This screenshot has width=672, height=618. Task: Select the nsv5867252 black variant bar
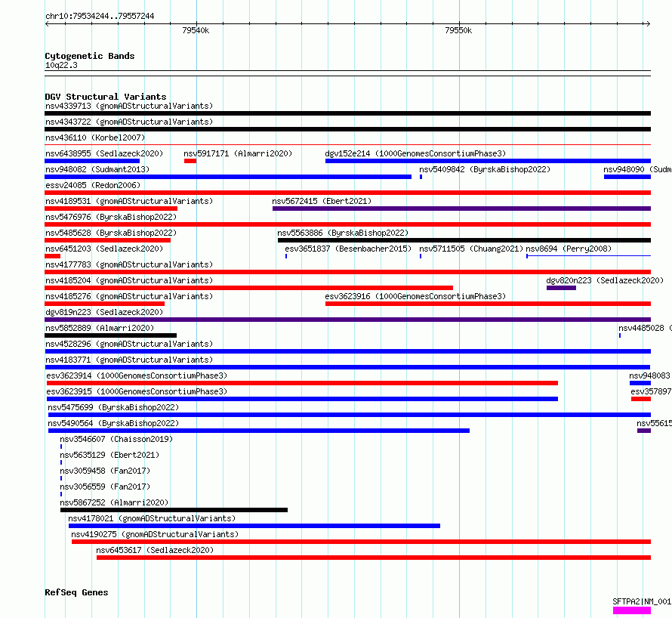174,510
